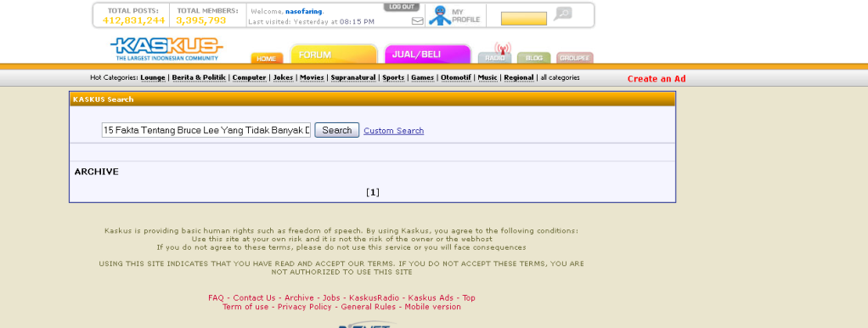Open the Regional category

tap(519, 77)
